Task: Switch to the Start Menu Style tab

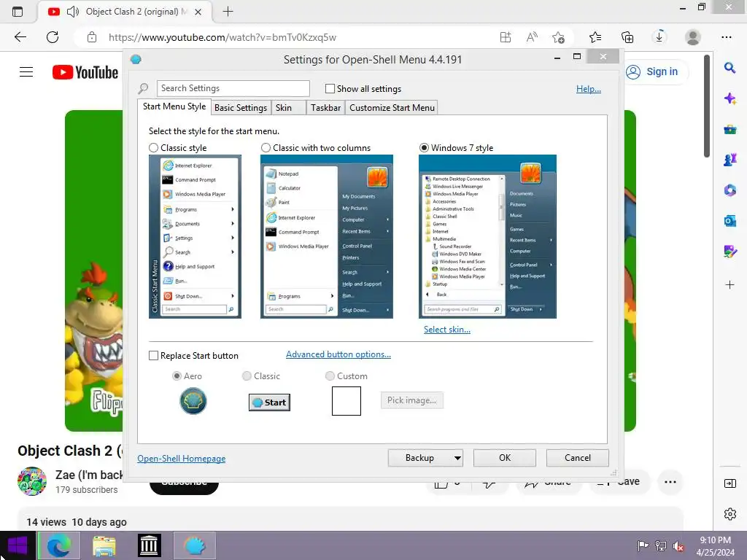Action: [174, 106]
